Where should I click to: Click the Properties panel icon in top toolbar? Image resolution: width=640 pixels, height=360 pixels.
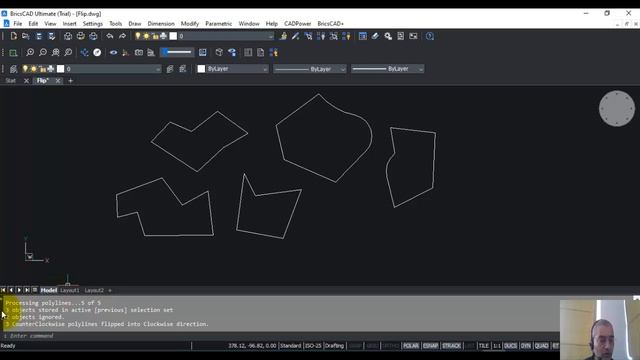362,36
